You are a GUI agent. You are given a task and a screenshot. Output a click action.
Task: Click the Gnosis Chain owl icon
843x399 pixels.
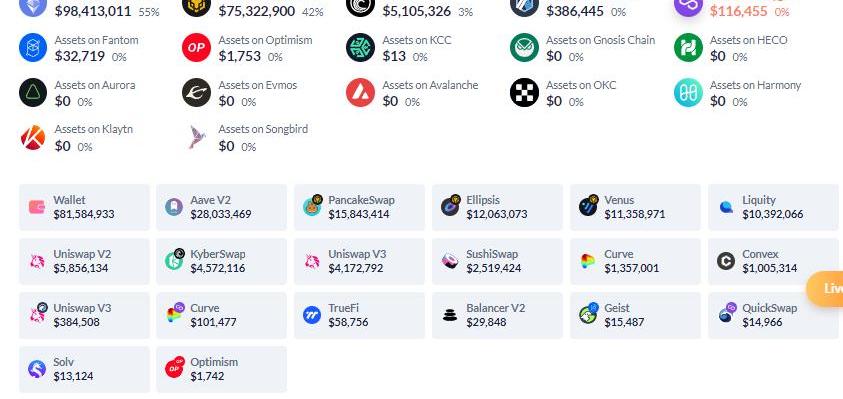click(x=524, y=47)
